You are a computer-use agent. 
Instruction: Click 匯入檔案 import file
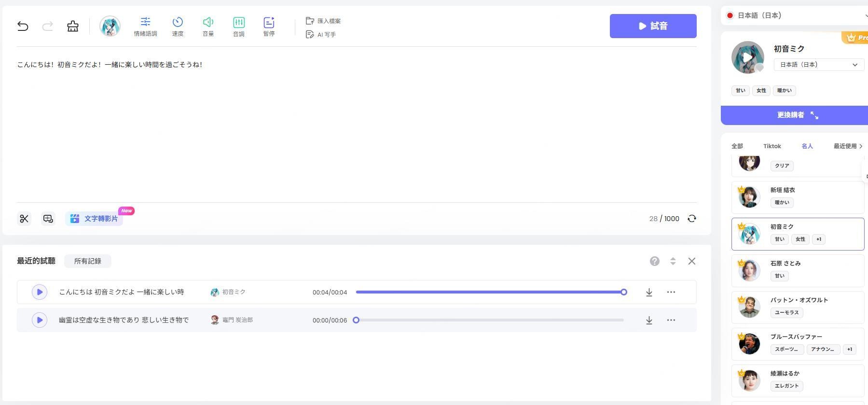click(x=323, y=21)
